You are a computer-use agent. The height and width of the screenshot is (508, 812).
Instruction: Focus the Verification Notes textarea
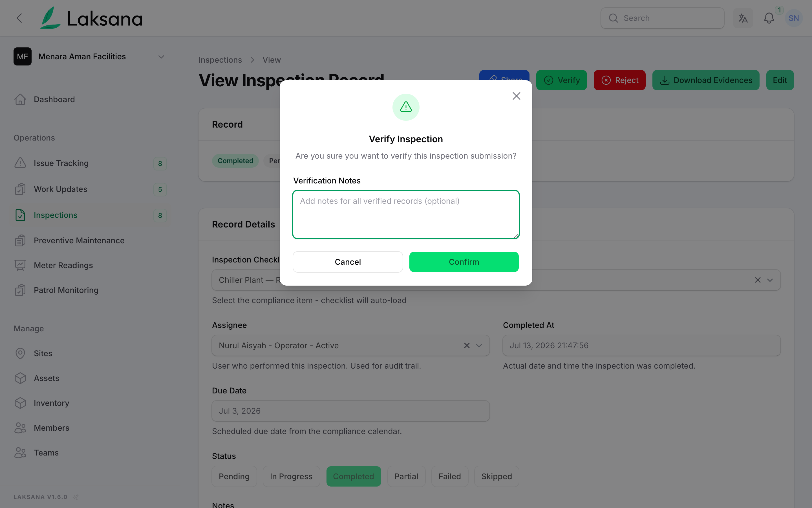click(406, 214)
